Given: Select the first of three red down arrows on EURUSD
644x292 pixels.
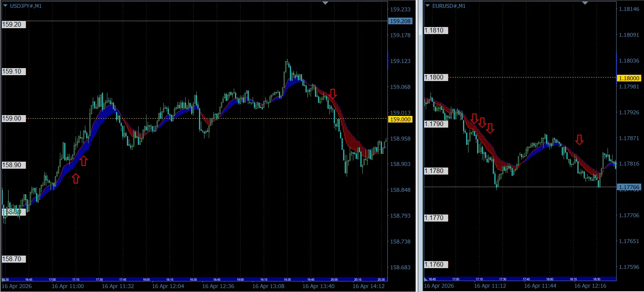Looking at the screenshot, I should point(474,119).
